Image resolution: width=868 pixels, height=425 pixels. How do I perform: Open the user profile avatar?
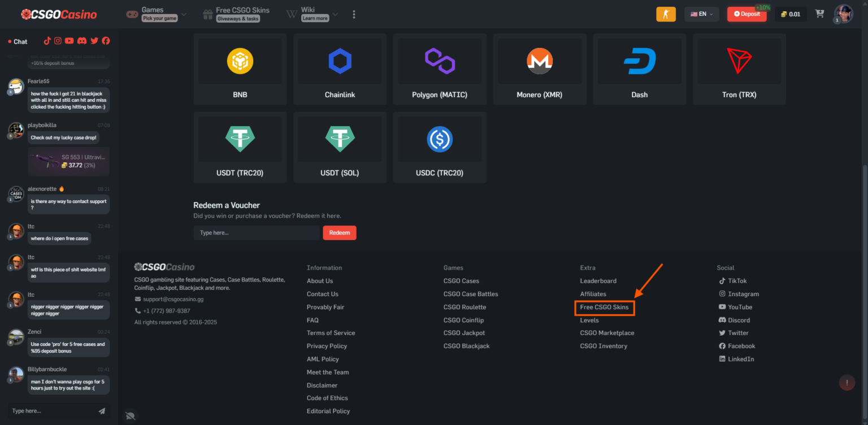point(843,14)
